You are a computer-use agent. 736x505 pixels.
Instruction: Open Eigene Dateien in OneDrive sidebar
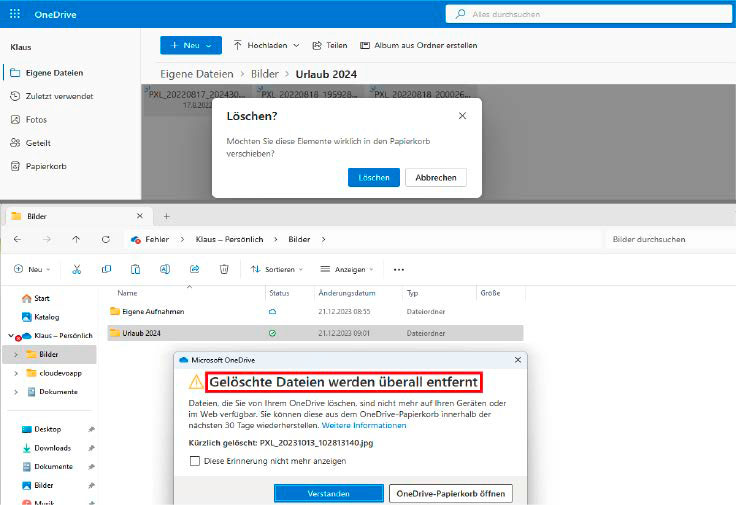(x=47, y=73)
